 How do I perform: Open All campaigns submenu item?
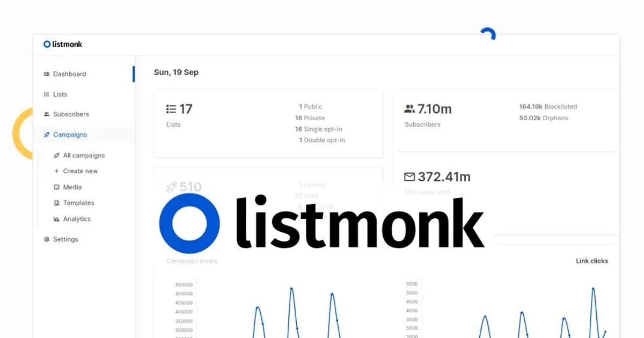click(x=84, y=156)
